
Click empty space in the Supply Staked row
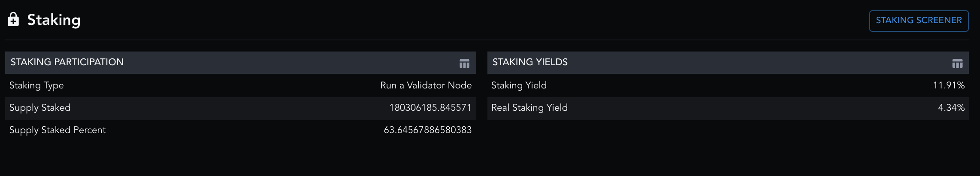coord(227,108)
